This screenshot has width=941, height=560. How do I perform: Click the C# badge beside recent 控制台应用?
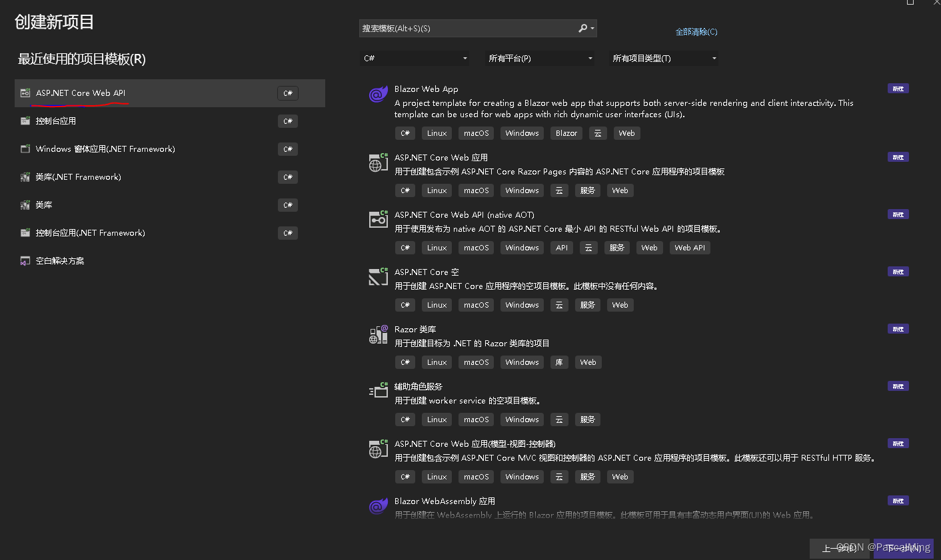coord(288,121)
